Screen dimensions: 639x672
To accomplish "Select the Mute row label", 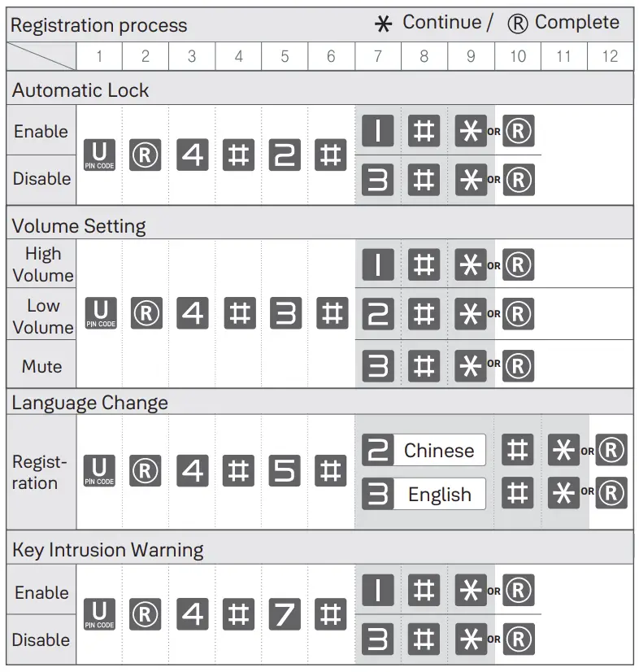I will [x=41, y=366].
